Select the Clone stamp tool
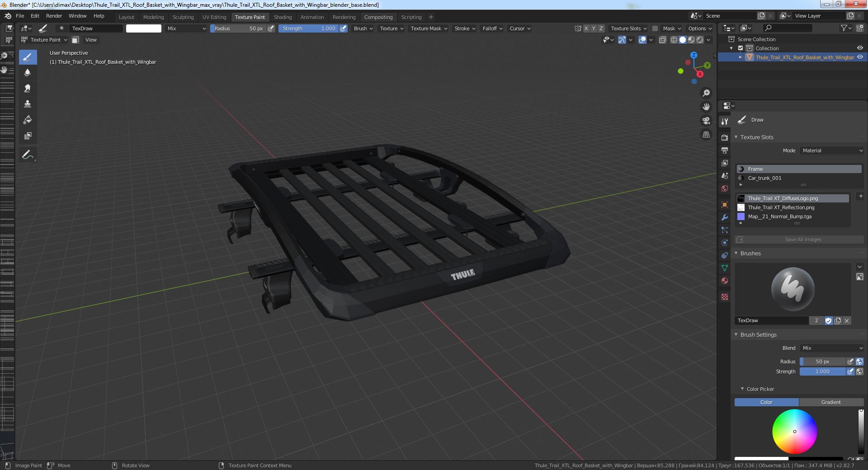This screenshot has width=868, height=470. tap(28, 104)
